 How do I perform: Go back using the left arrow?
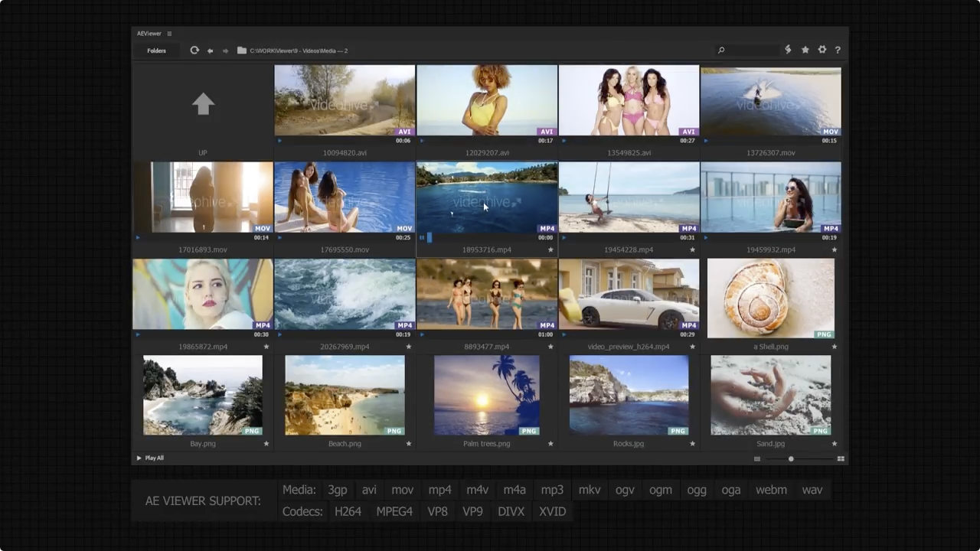coord(210,51)
